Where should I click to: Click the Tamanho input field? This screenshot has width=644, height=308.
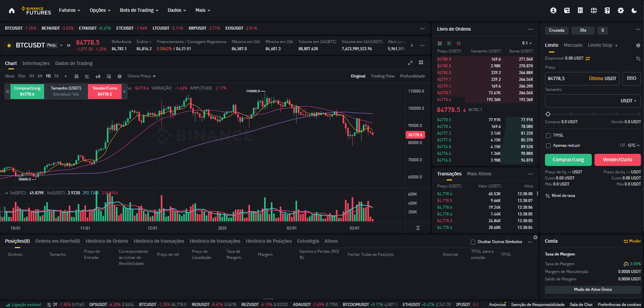[593, 101]
